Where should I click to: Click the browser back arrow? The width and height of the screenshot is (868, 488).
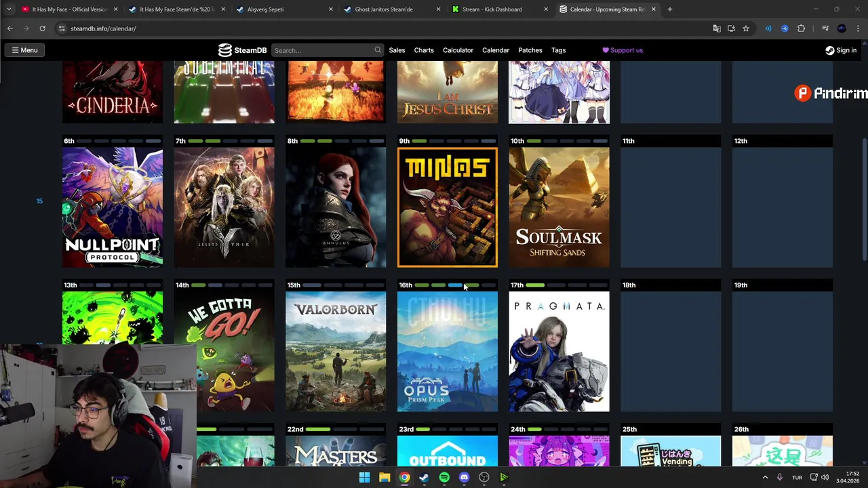coord(10,28)
